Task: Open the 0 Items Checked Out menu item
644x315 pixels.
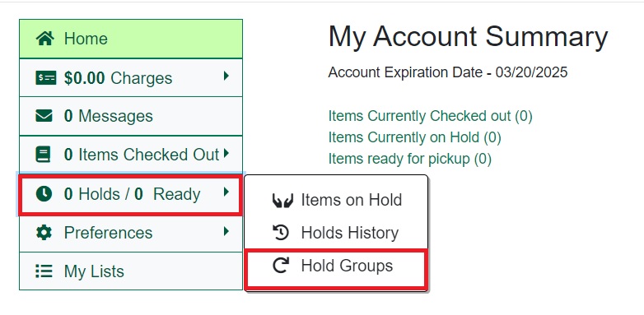Action: pyautogui.click(x=131, y=155)
